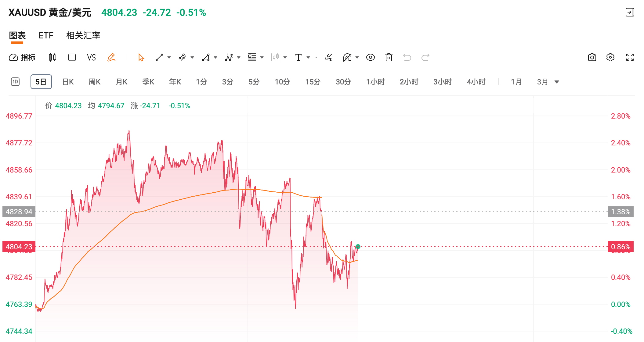The image size is (644, 342).
Task: Select the trend line drawing tool
Action: pyautogui.click(x=159, y=57)
